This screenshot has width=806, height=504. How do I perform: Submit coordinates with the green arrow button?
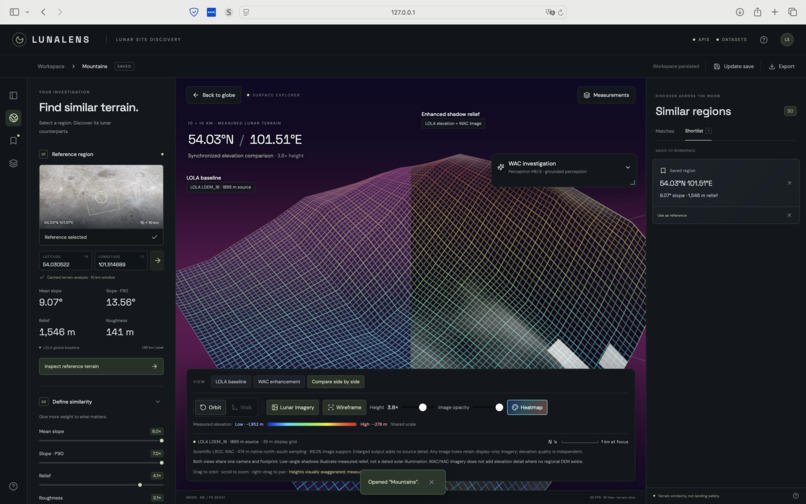(x=157, y=261)
